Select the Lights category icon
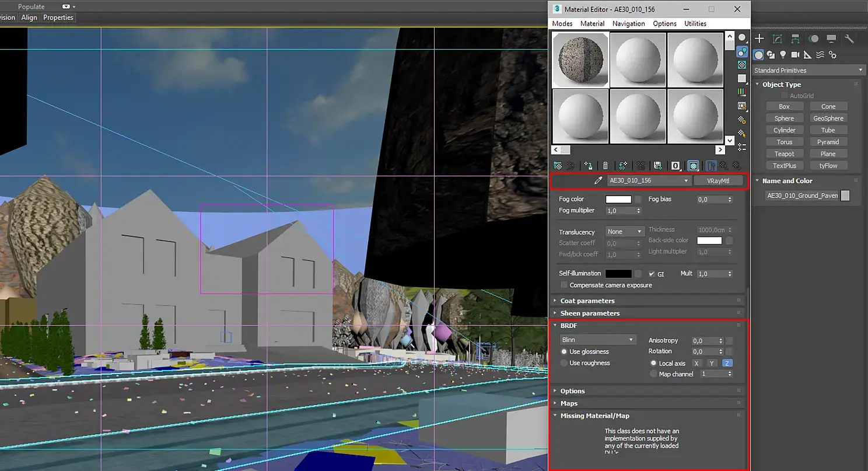 (783, 55)
